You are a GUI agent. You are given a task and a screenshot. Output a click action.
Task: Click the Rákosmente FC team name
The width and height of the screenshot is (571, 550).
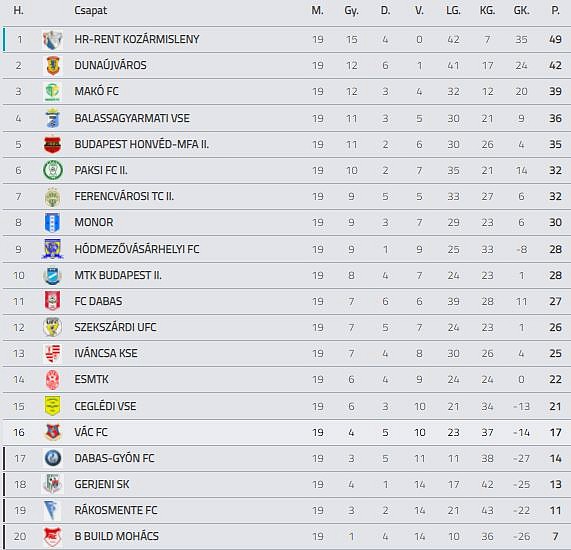coord(115,510)
